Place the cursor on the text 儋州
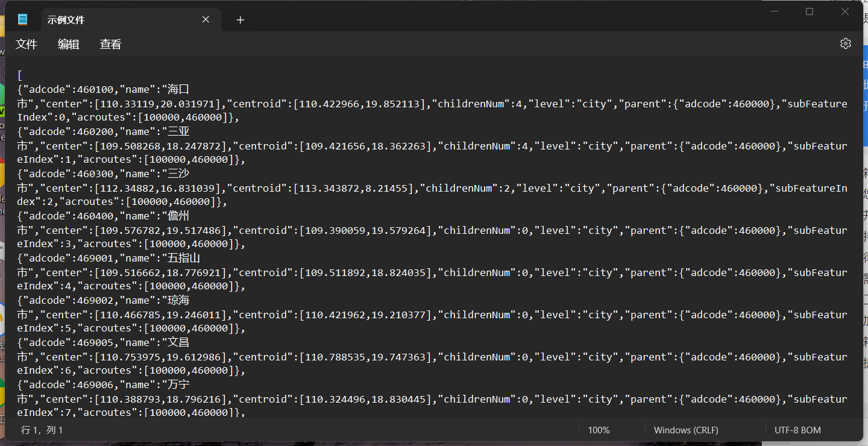 coord(178,215)
